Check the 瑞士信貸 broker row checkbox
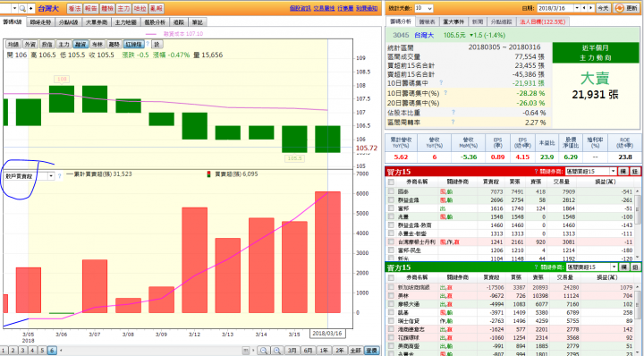The width and height of the screenshot is (644, 356). point(391,321)
